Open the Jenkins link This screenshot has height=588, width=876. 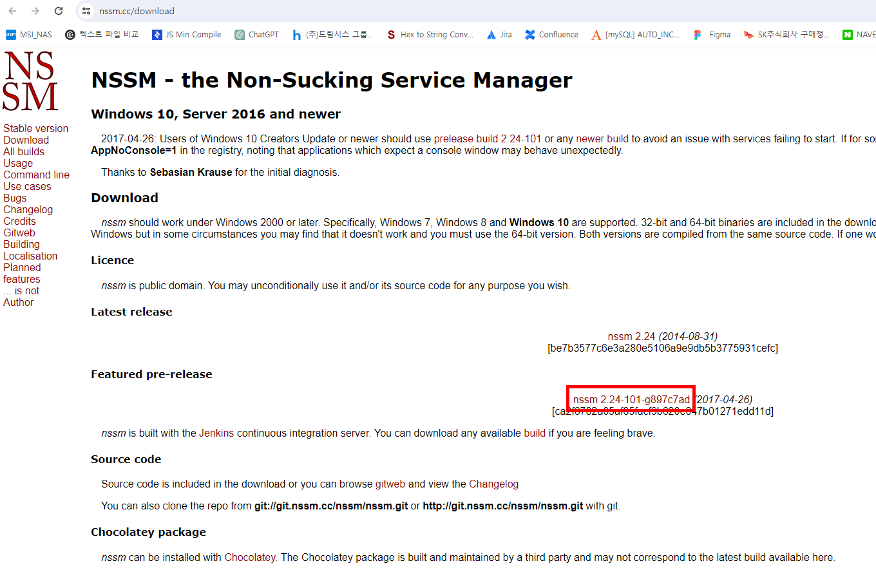216,433
